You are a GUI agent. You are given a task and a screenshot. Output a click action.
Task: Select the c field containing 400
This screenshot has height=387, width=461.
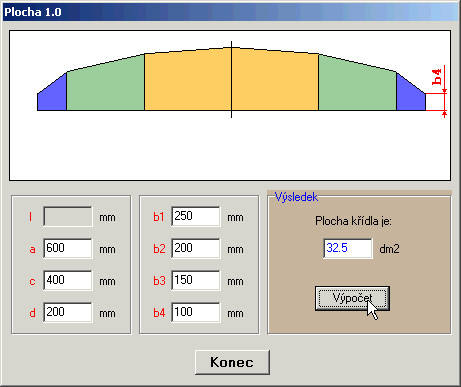(x=68, y=280)
